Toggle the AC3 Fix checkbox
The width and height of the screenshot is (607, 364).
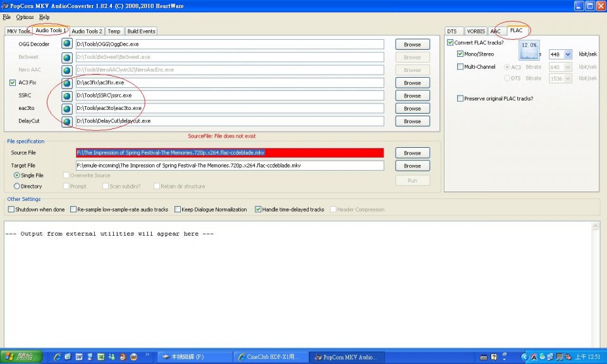(x=13, y=82)
